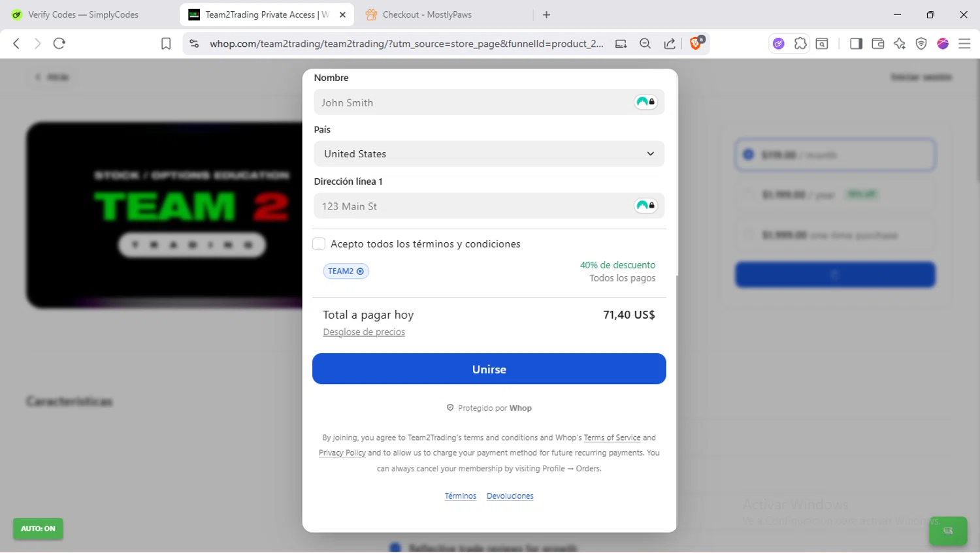980x553 pixels.
Task: Open the Términos link
Action: tap(461, 496)
